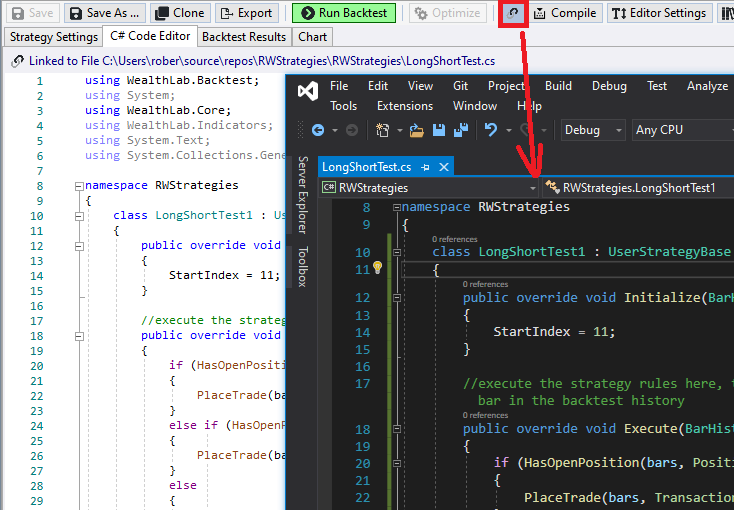Open Visual Studio Debug menu
Viewport: 734px width, 510px height.
[609, 86]
